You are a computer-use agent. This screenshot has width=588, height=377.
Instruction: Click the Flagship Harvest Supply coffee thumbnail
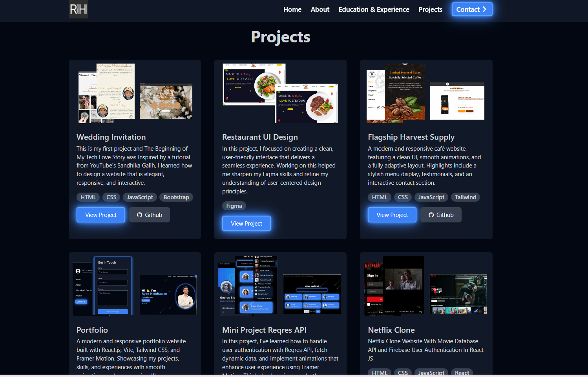coord(405,93)
